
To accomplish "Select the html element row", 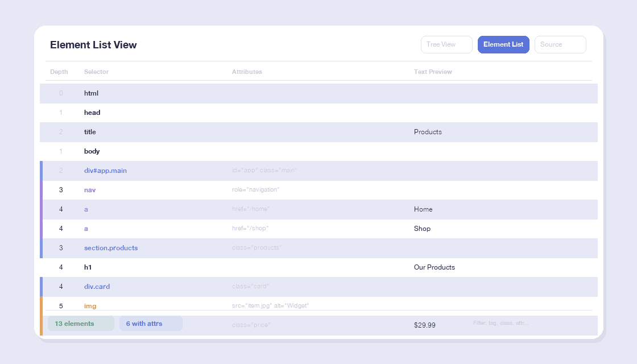I will [318, 93].
